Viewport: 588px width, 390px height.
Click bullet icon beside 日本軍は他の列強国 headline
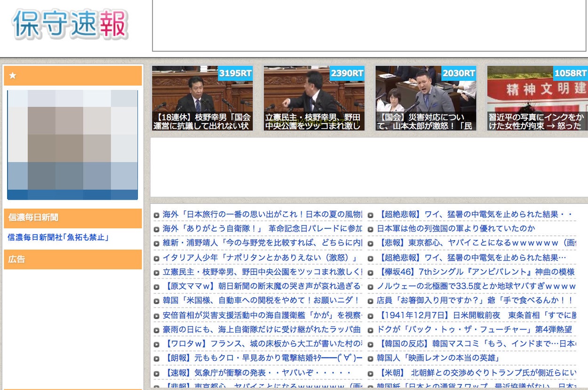tap(371, 229)
